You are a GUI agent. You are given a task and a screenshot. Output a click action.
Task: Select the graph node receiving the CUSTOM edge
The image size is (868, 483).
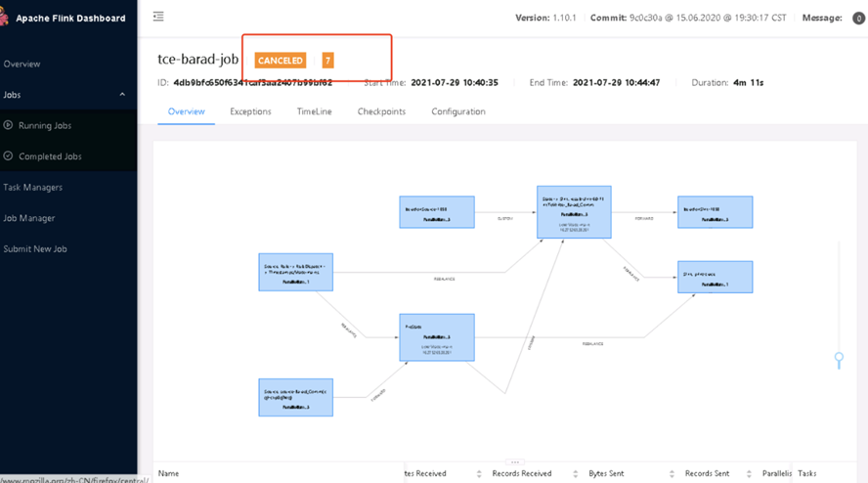[x=574, y=212]
